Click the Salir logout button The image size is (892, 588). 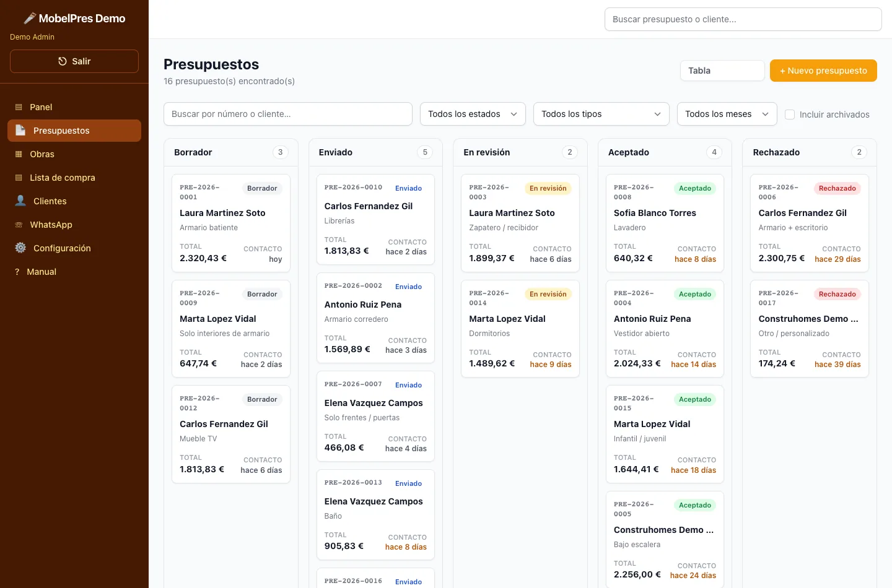click(74, 61)
